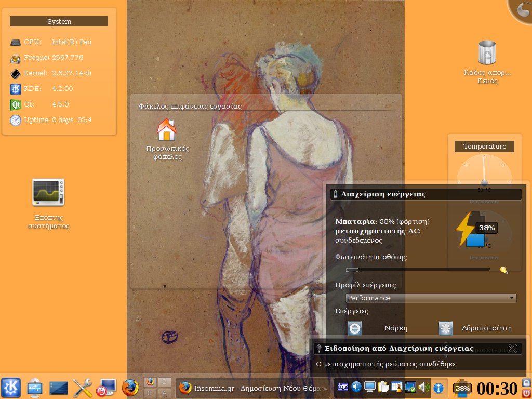Image resolution: width=532 pixels, height=399 pixels.
Task: Click the Qt logo icon in System widget
Action: (x=15, y=104)
